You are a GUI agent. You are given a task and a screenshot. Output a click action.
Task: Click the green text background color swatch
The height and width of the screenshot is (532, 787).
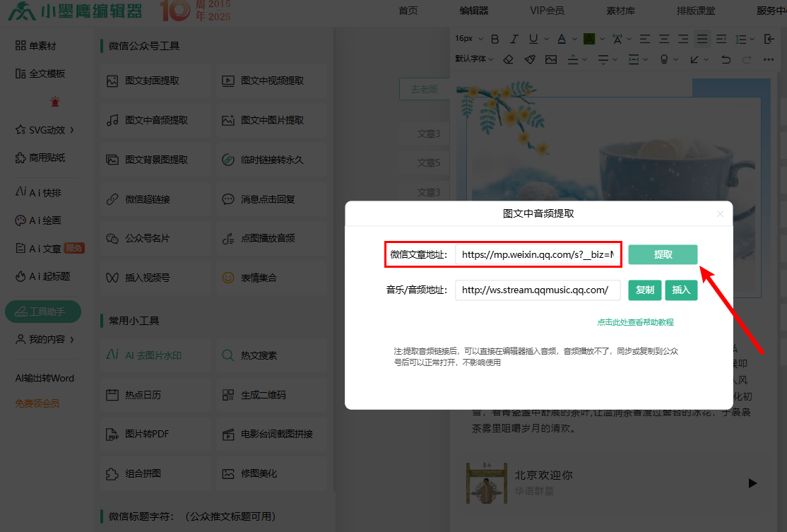point(588,39)
